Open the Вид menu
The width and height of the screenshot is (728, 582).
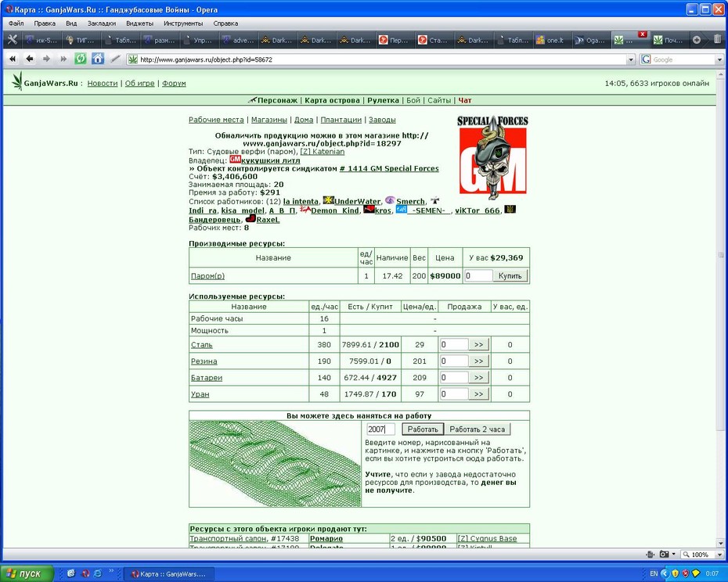click(x=71, y=23)
